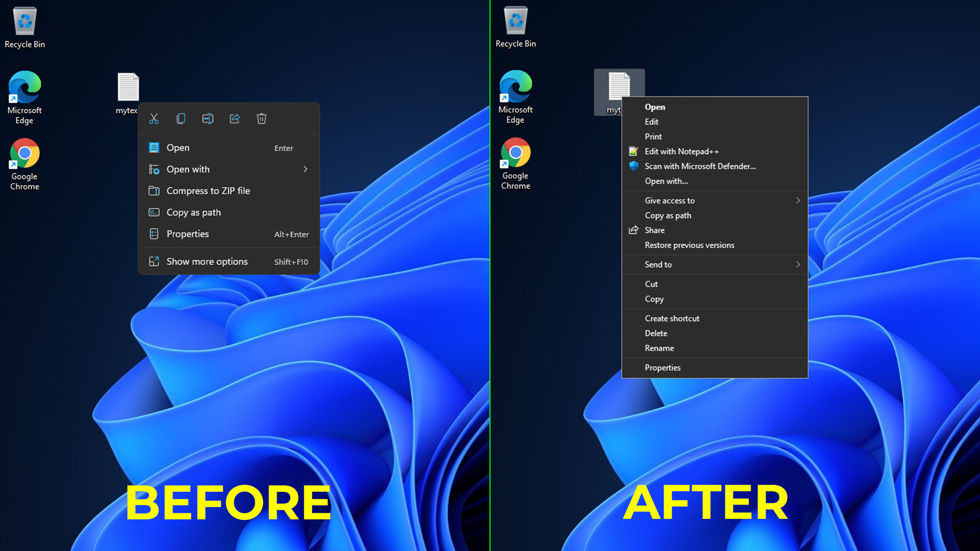The width and height of the screenshot is (980, 551).
Task: Click Open in the AFTER context menu
Action: [654, 107]
